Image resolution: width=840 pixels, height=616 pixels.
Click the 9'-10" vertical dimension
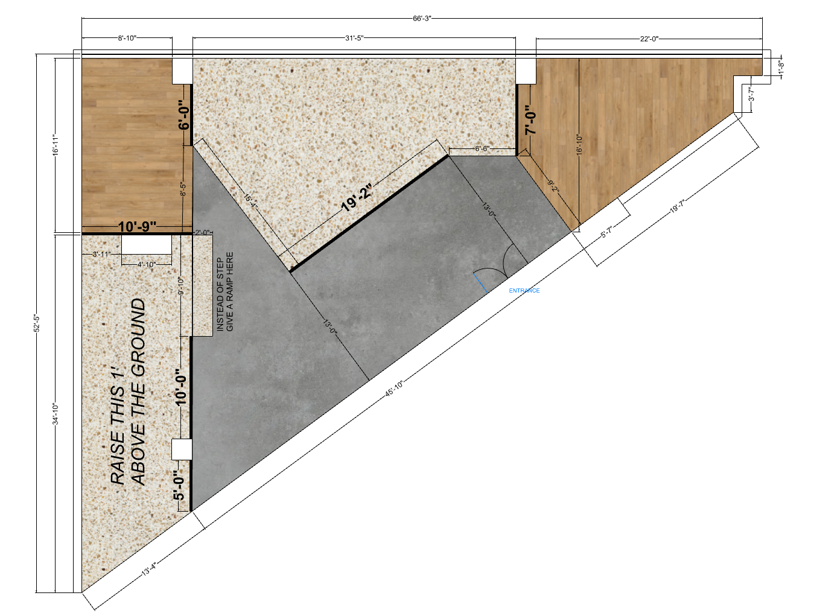tap(180, 286)
